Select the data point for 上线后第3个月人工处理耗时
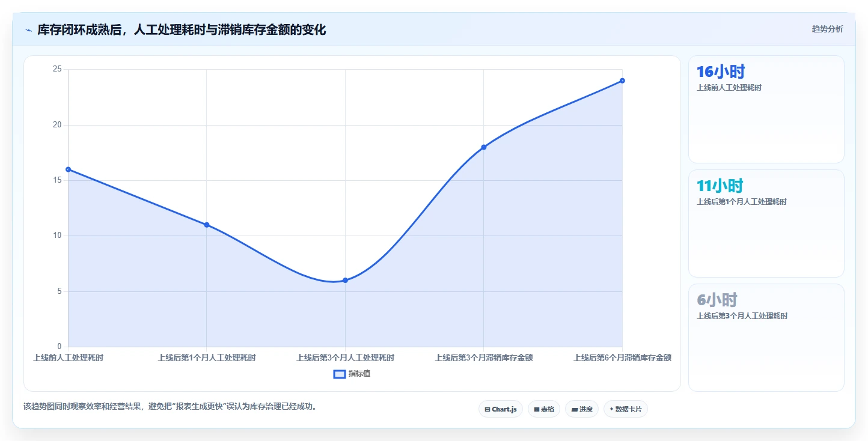This screenshot has height=441, width=868. 345,281
